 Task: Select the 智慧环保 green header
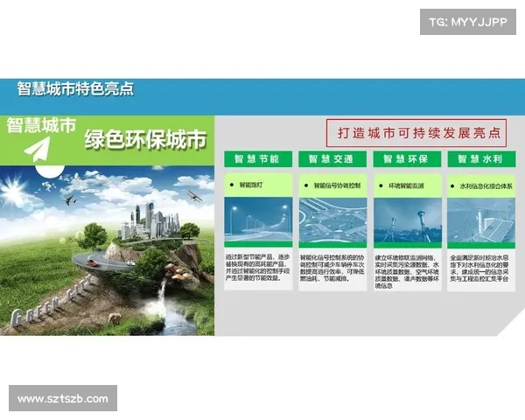[407, 158]
